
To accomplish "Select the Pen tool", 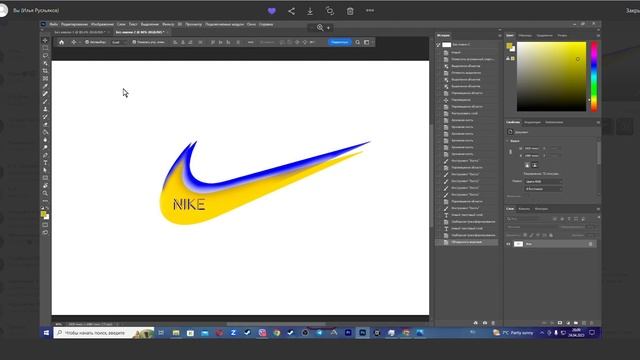I will [x=45, y=155].
